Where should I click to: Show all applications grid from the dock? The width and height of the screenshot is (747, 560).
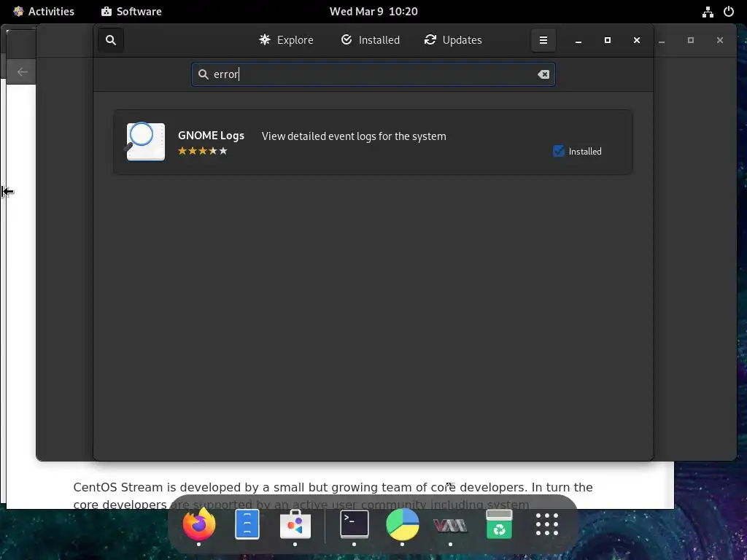tap(547, 524)
